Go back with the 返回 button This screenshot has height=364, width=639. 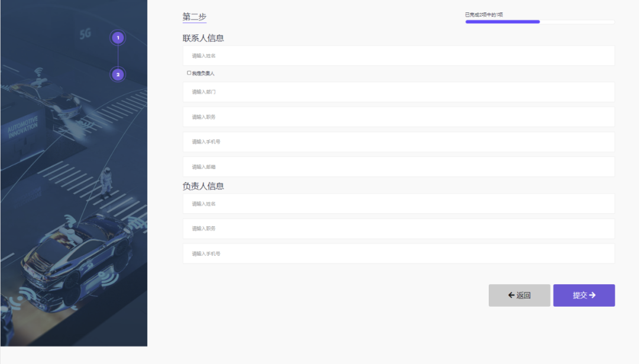click(519, 295)
